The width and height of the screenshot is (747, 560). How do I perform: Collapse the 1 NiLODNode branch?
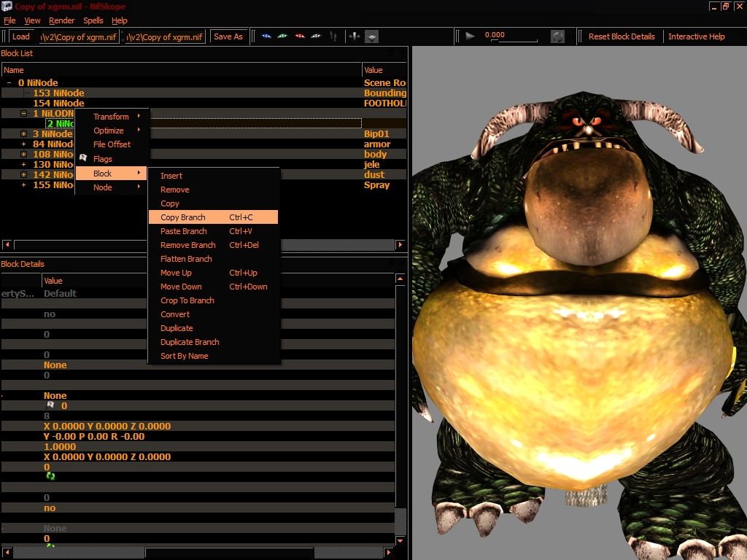pos(24,113)
